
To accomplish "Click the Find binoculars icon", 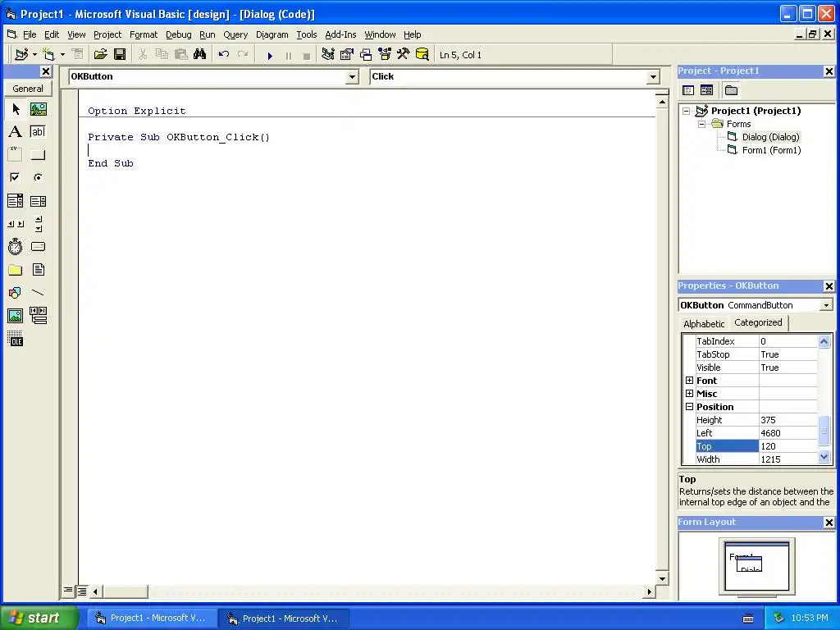I will [x=200, y=55].
